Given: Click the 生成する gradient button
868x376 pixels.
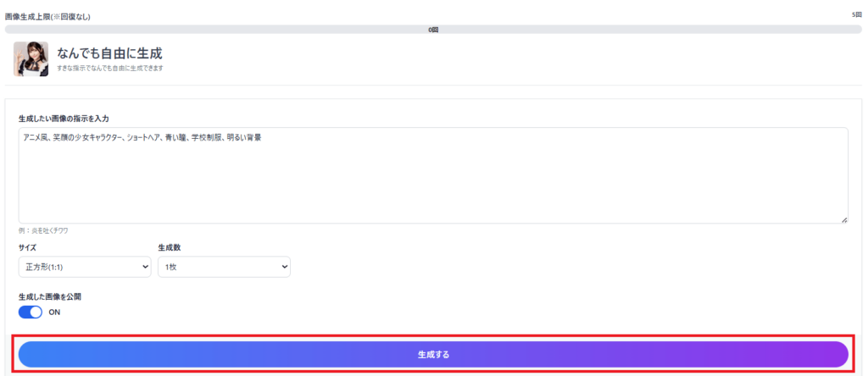Looking at the screenshot, I should tap(433, 355).
